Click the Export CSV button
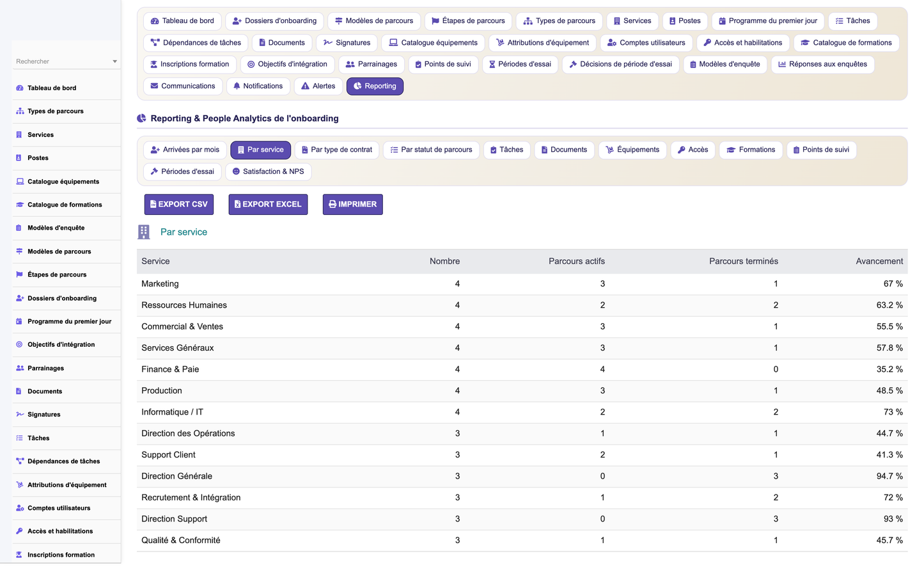Viewport: 924px width, 572px height. tap(179, 204)
